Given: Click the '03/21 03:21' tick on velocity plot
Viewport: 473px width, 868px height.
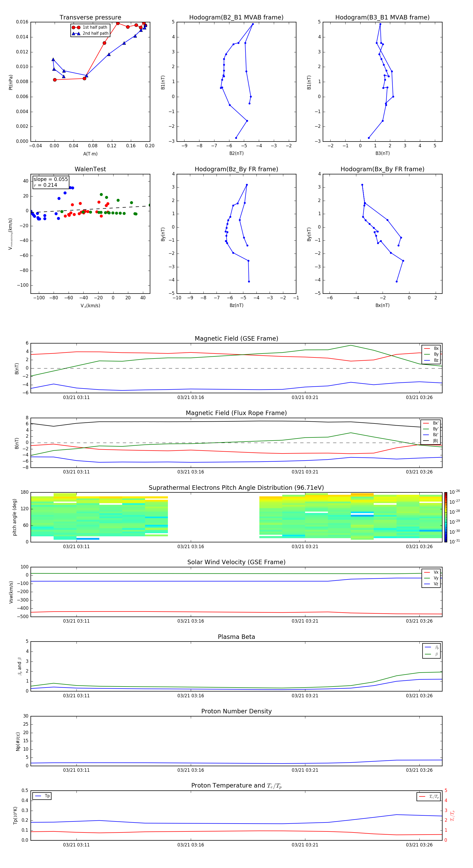Looking at the screenshot, I should (305, 621).
